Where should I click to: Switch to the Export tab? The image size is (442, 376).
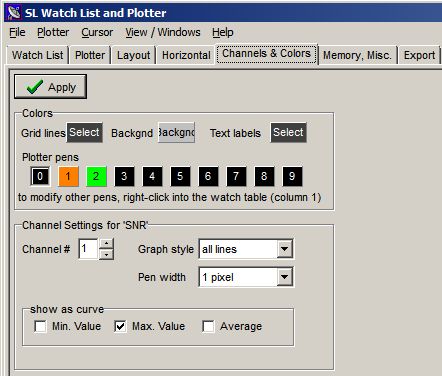(x=419, y=55)
